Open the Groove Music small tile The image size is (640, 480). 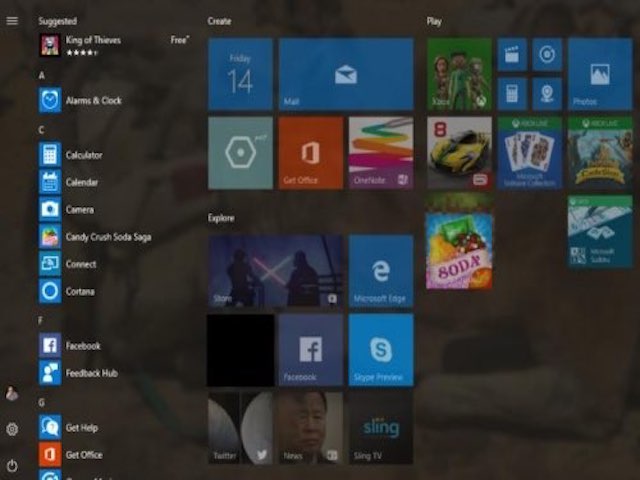click(547, 55)
